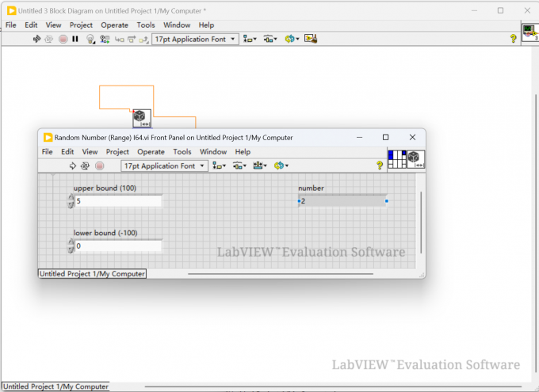
Task: Click Step Into icon in Block Diagram toolbar
Action: coord(119,39)
